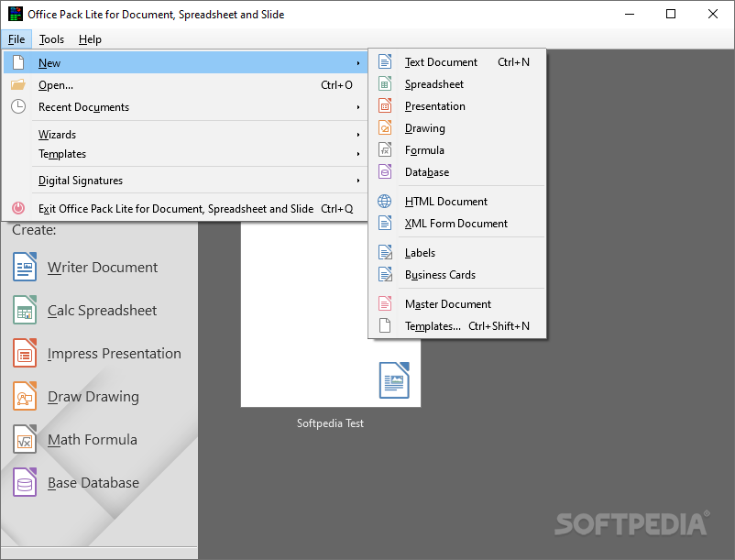Open the Help menu

[90, 38]
